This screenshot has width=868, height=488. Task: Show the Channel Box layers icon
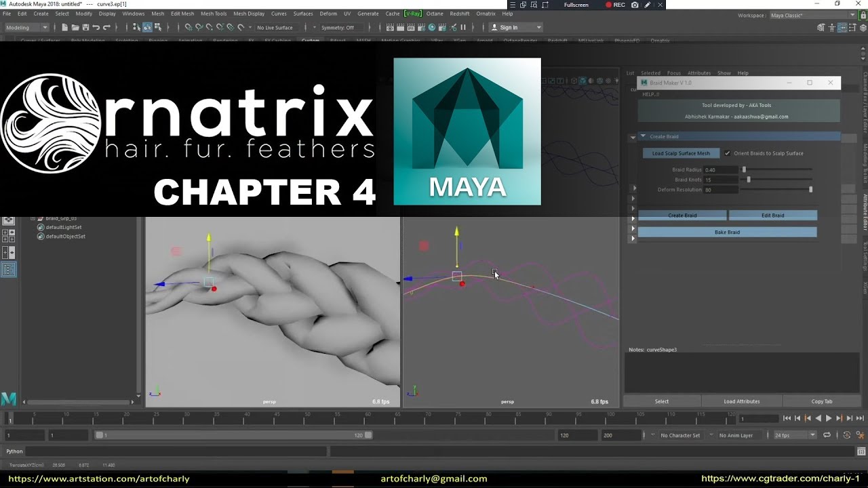point(863,27)
